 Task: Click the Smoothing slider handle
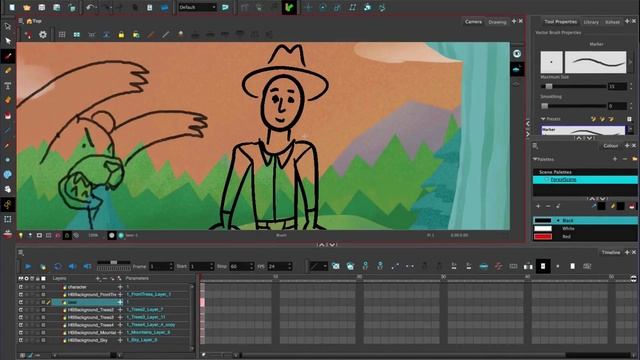pyautogui.click(x=544, y=106)
